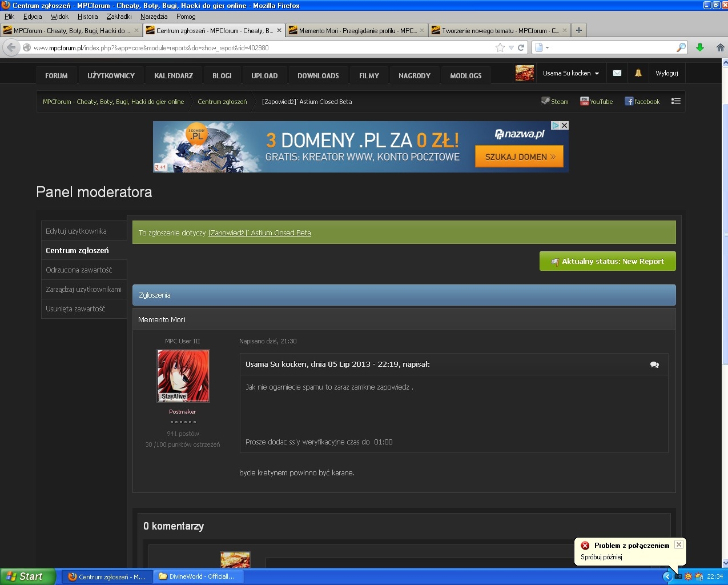Go to the FORUM navigation item
Image resolution: width=728 pixels, height=585 pixels.
click(57, 75)
